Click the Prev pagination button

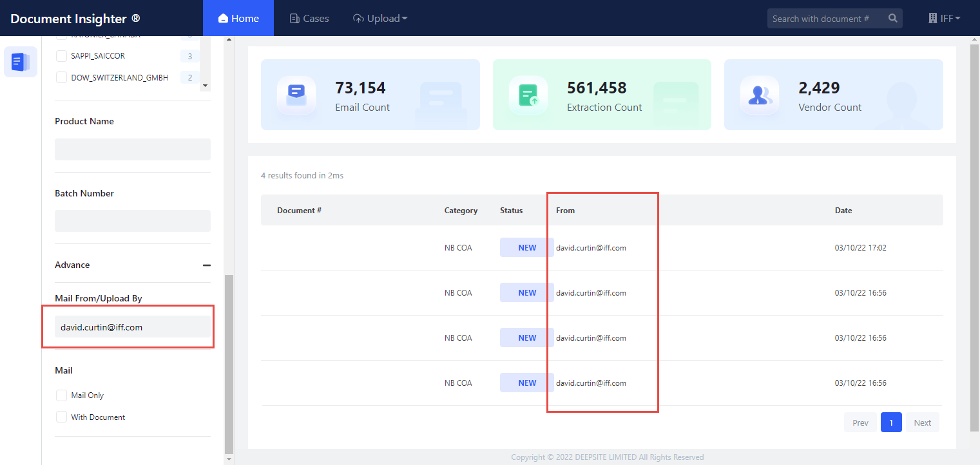tap(860, 422)
